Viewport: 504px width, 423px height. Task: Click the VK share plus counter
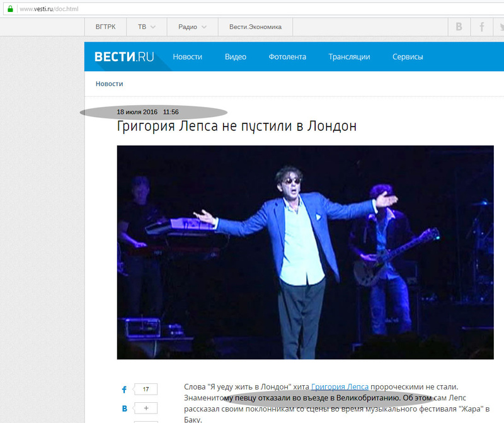[x=146, y=409]
